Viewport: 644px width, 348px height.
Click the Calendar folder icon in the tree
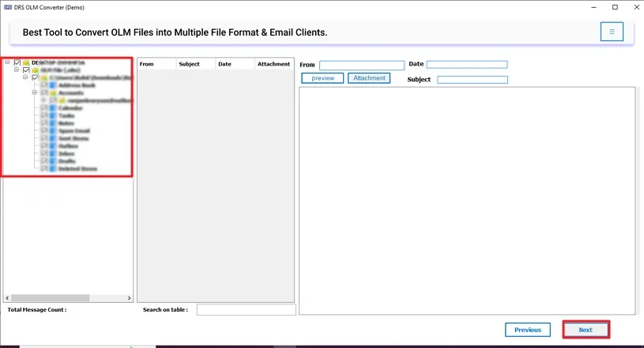click(53, 108)
